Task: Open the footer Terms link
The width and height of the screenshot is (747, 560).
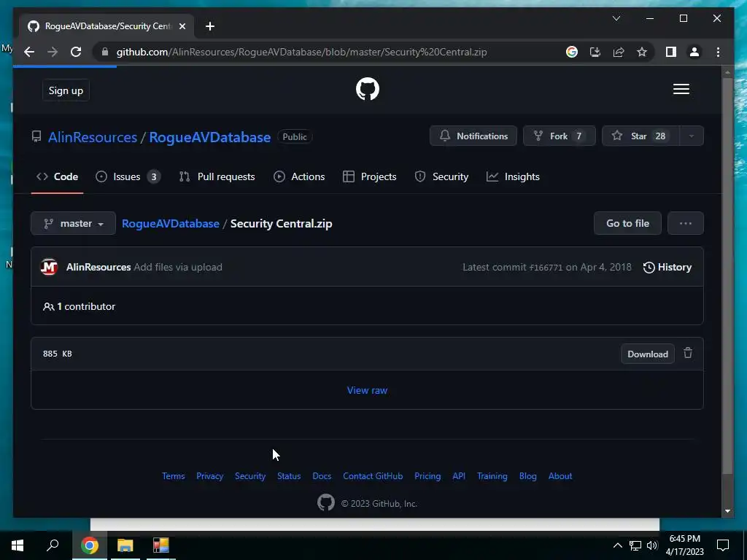Action: 174,476
